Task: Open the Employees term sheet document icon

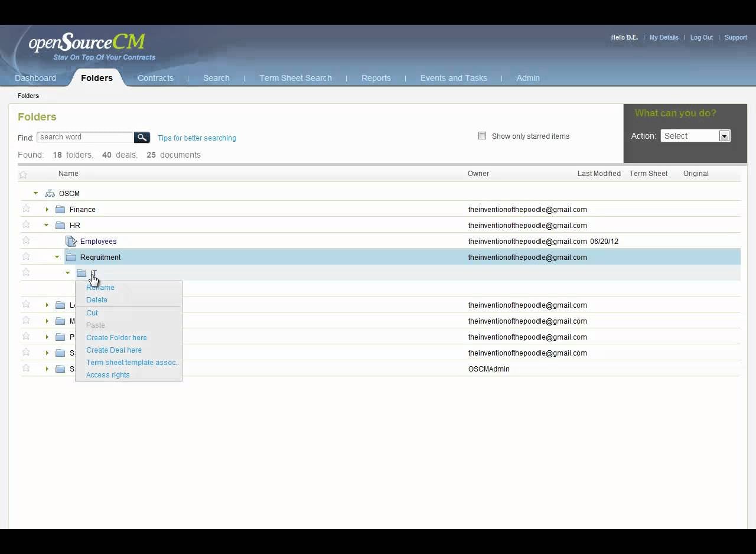Action: [71, 241]
